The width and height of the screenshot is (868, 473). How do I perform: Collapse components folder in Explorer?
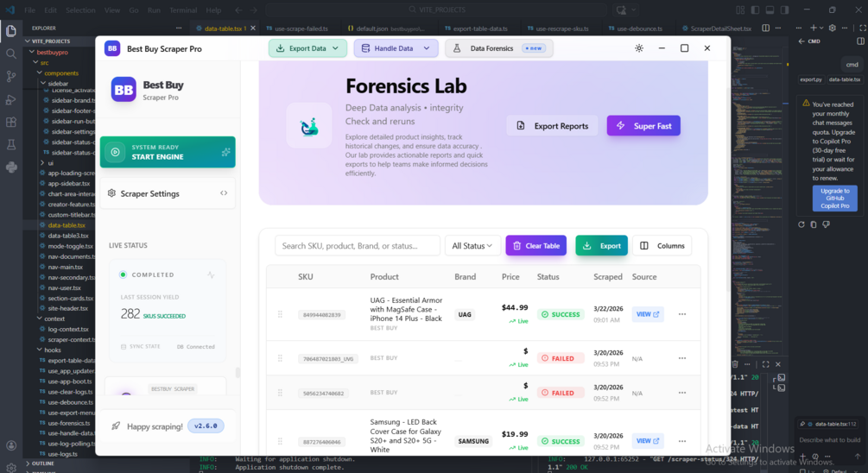[40, 73]
